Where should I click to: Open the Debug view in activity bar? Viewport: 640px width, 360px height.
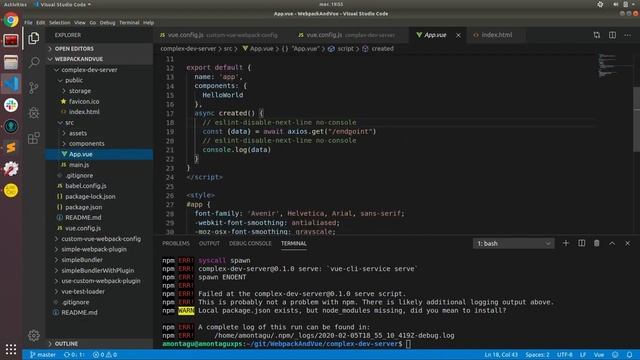click(34, 113)
